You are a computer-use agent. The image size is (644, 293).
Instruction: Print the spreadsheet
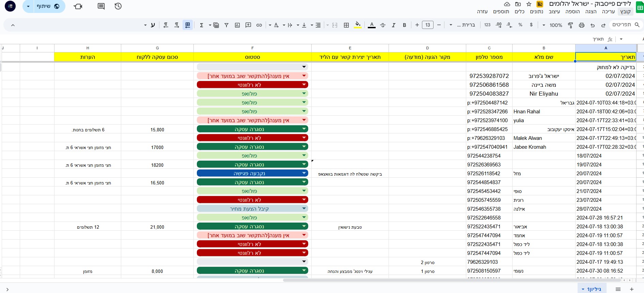click(x=582, y=25)
